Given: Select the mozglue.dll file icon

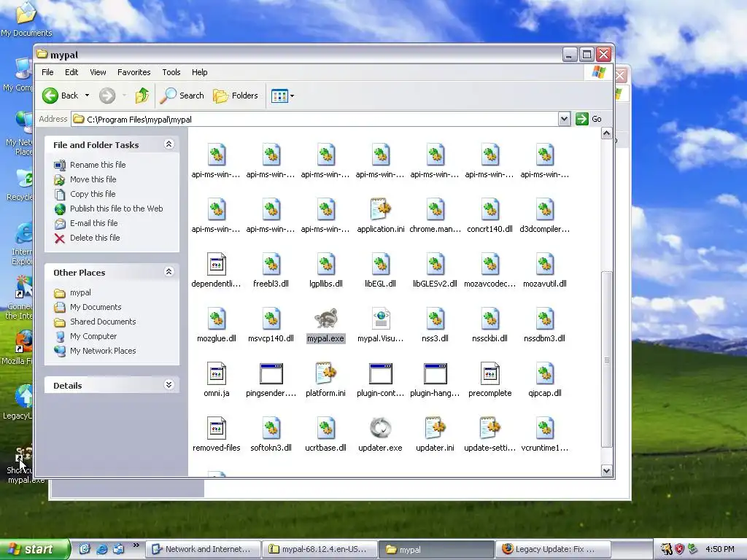Looking at the screenshot, I should click(x=217, y=319).
